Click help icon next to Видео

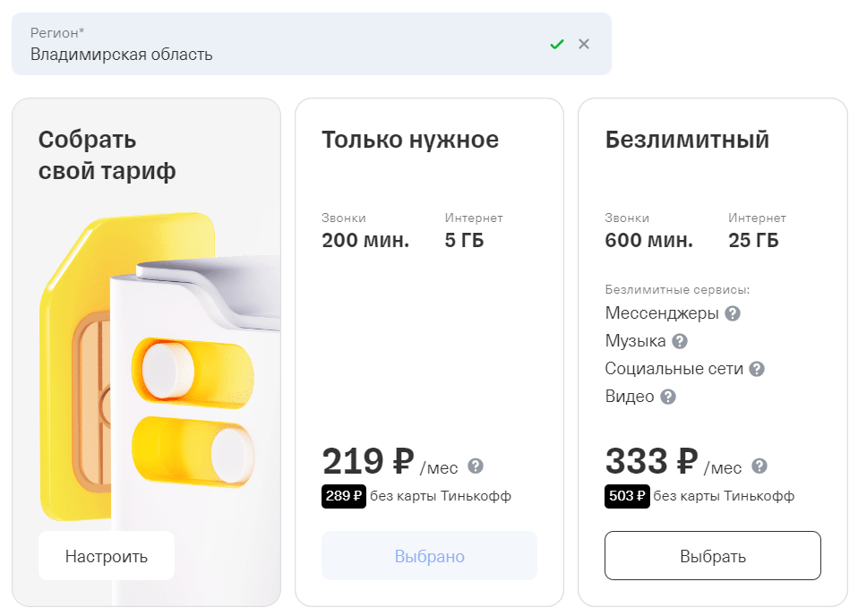(668, 397)
